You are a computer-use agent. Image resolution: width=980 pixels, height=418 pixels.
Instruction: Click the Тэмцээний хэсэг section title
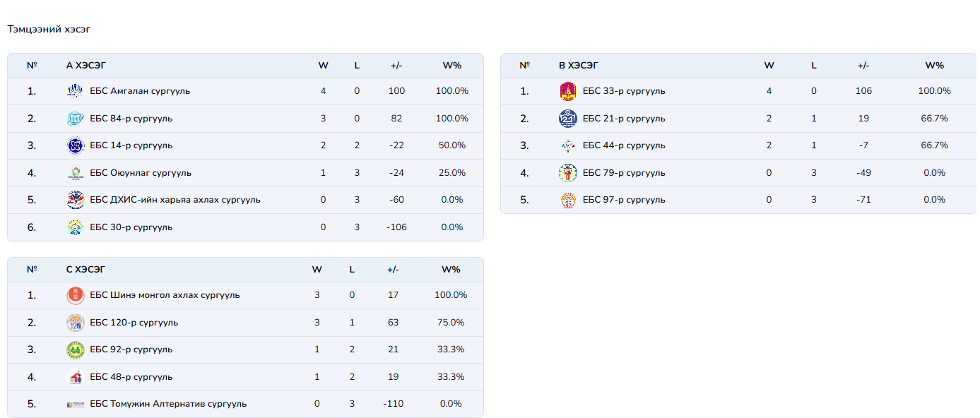point(49,30)
